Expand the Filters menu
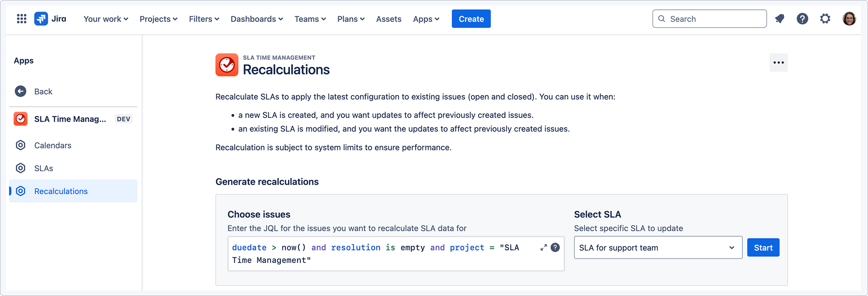This screenshot has width=868, height=296. [204, 19]
